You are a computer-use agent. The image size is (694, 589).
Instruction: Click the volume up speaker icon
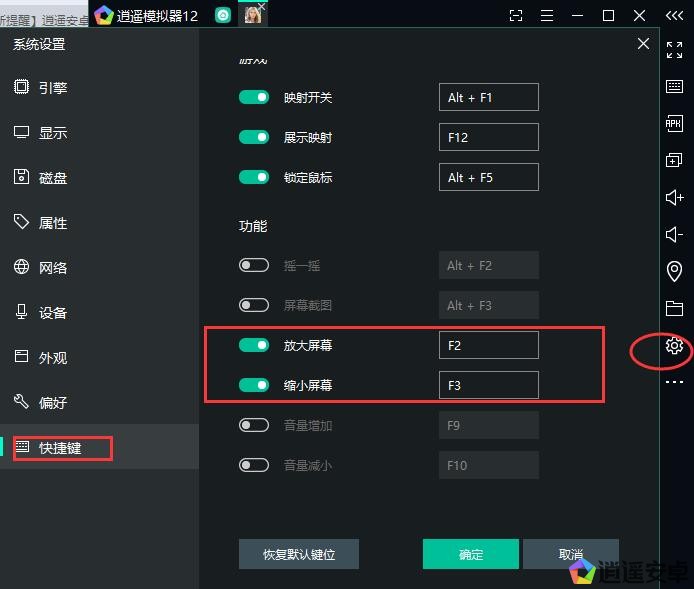click(x=674, y=198)
